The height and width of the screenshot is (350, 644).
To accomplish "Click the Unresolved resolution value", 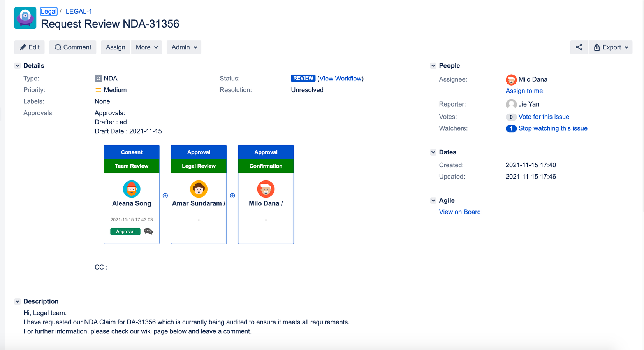I will [x=307, y=90].
